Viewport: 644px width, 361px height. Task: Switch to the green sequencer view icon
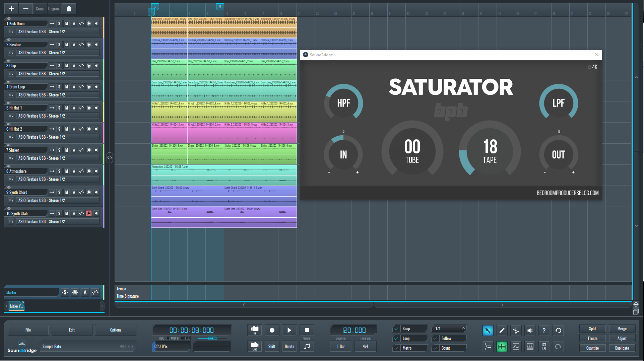click(x=502, y=347)
